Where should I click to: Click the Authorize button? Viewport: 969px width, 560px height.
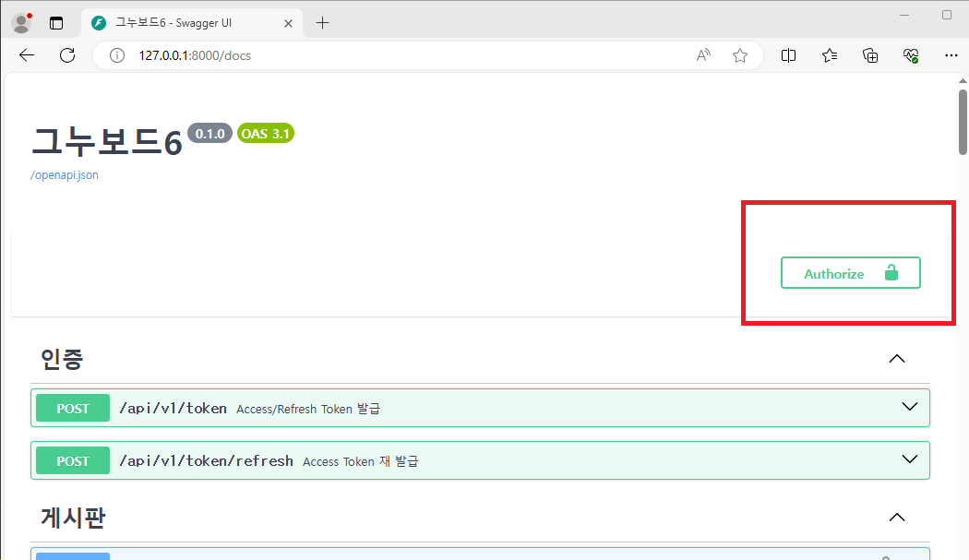(x=850, y=272)
